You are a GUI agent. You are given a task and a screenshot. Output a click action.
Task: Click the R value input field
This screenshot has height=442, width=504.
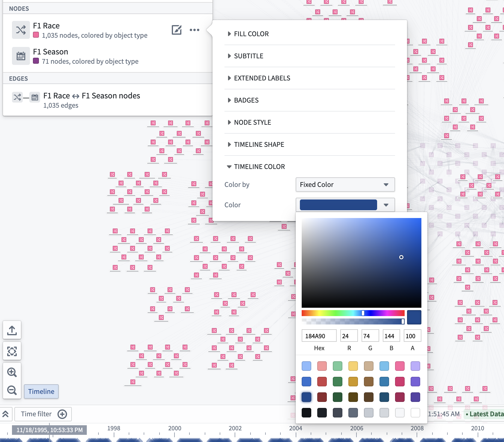[349, 336]
